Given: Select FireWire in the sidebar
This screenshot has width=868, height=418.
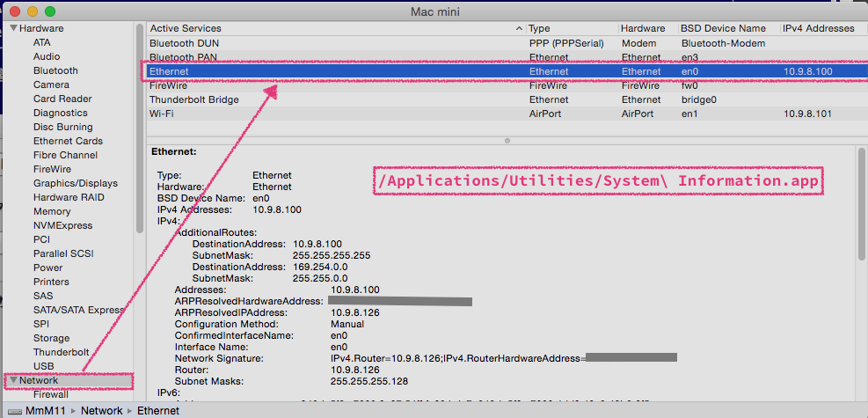Looking at the screenshot, I should click(x=52, y=169).
